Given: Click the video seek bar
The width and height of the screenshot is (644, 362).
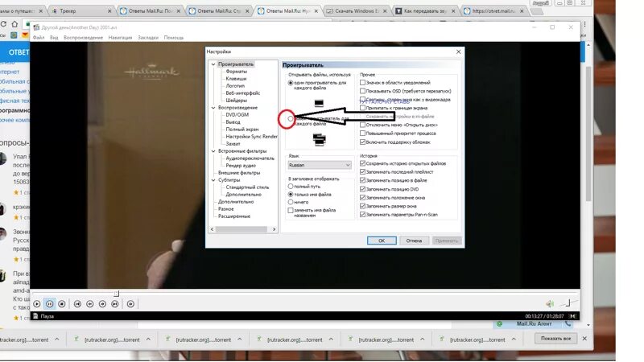Looking at the screenshot, I should (305, 294).
